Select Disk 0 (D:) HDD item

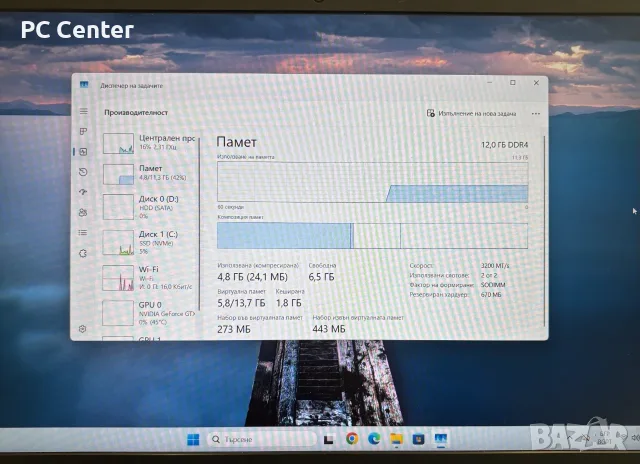click(149, 207)
